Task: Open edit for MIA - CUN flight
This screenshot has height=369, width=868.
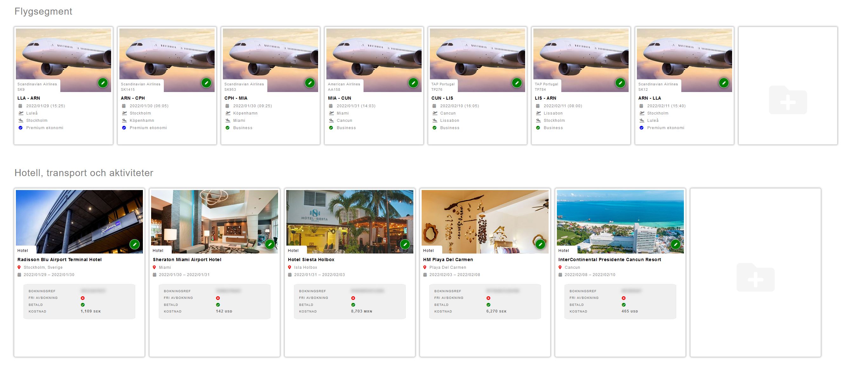Action: click(413, 83)
